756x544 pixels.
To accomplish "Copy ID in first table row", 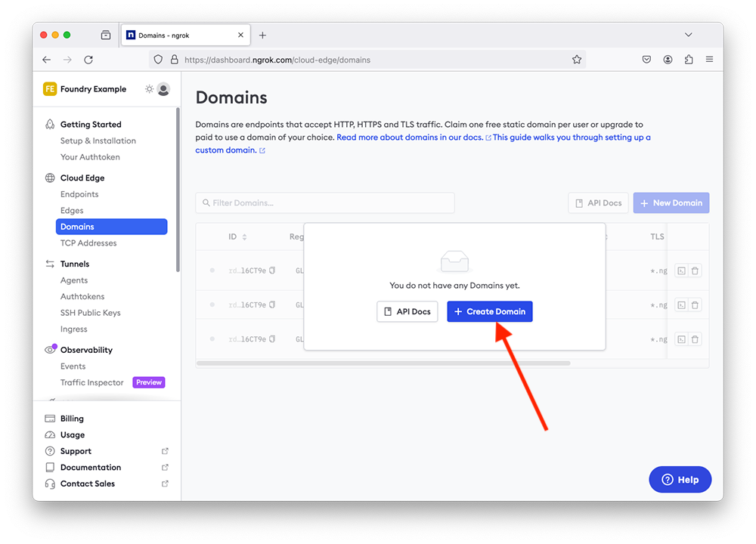I will pos(272,270).
